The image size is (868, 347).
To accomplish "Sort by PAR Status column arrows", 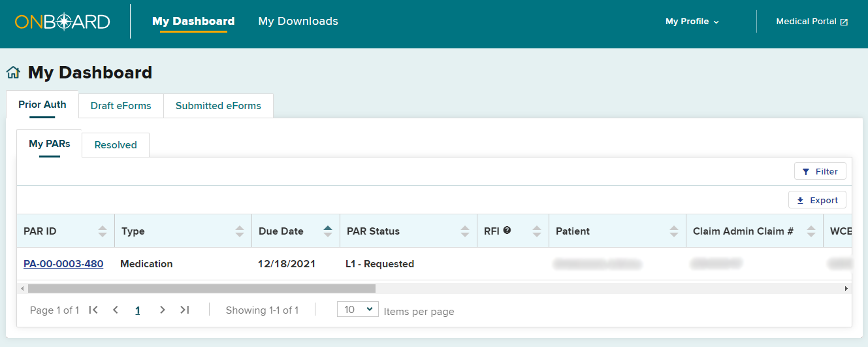I will pyautogui.click(x=465, y=231).
